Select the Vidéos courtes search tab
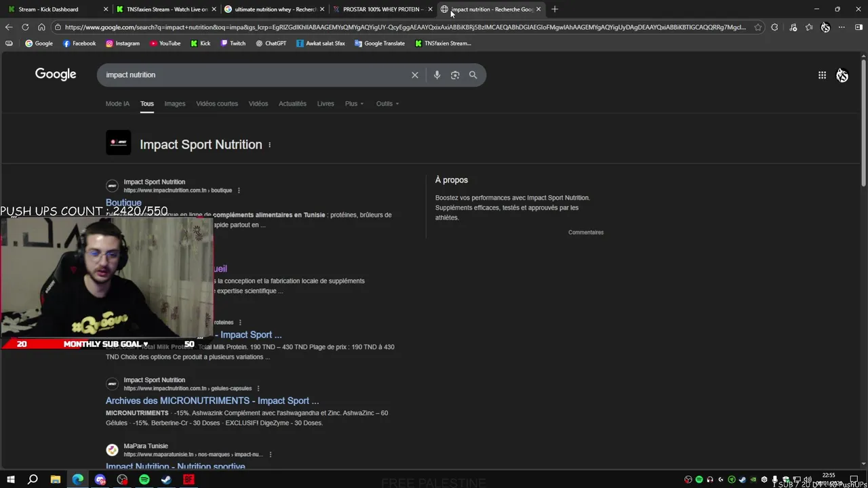 point(217,104)
